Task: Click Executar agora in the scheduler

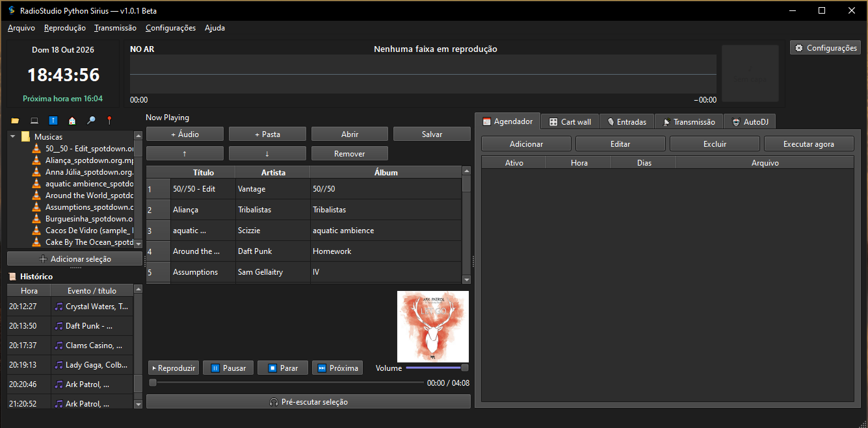Action: click(809, 144)
